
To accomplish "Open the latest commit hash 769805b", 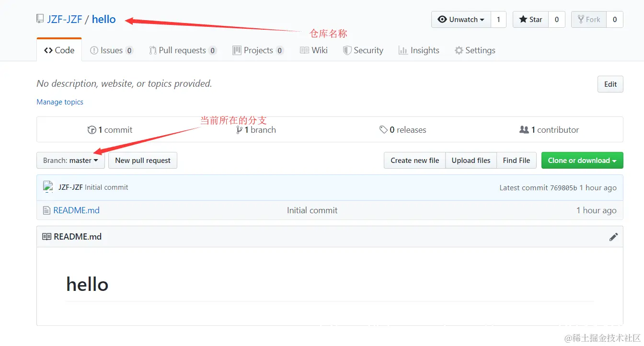I will point(563,188).
